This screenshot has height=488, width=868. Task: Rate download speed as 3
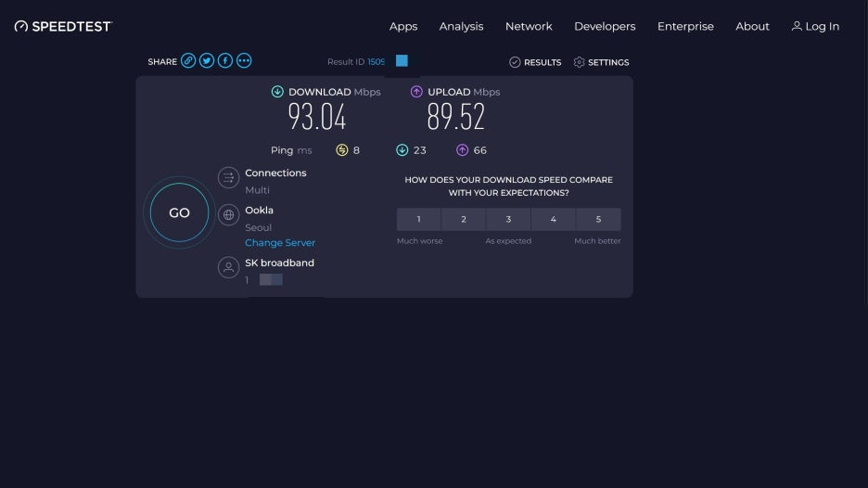click(508, 219)
